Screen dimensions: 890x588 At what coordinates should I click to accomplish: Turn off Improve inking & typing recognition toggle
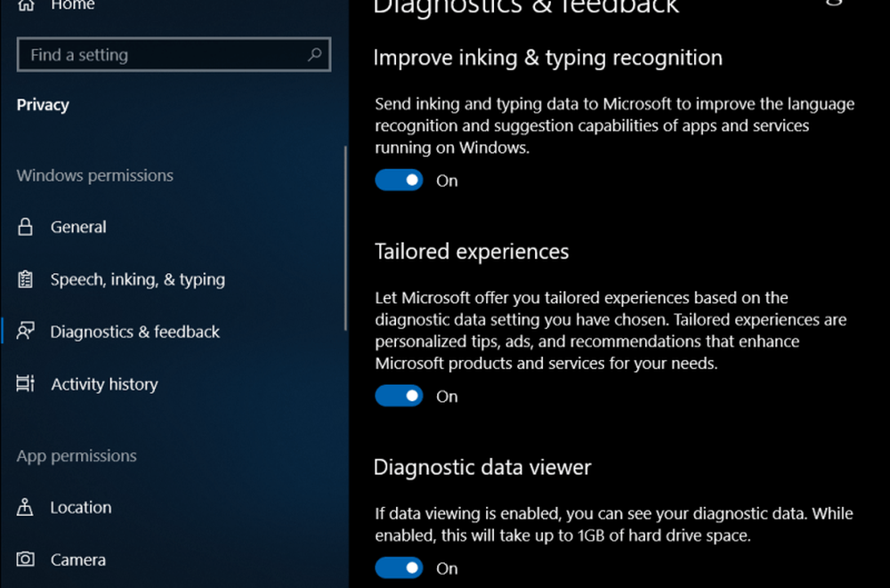tap(399, 181)
